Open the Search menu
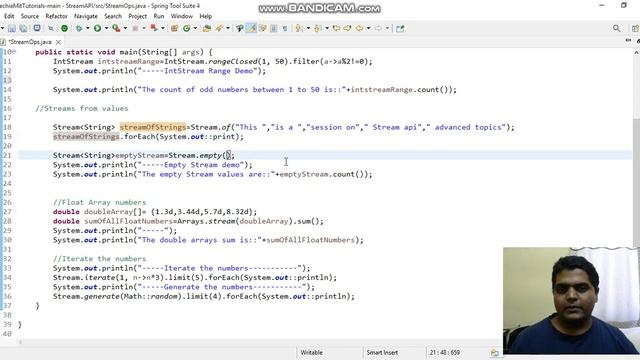 113,16
